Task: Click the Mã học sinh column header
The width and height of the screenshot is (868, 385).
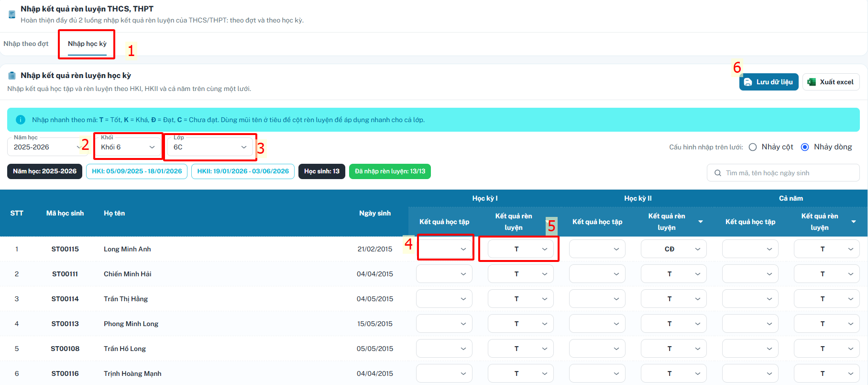Action: 65,213
